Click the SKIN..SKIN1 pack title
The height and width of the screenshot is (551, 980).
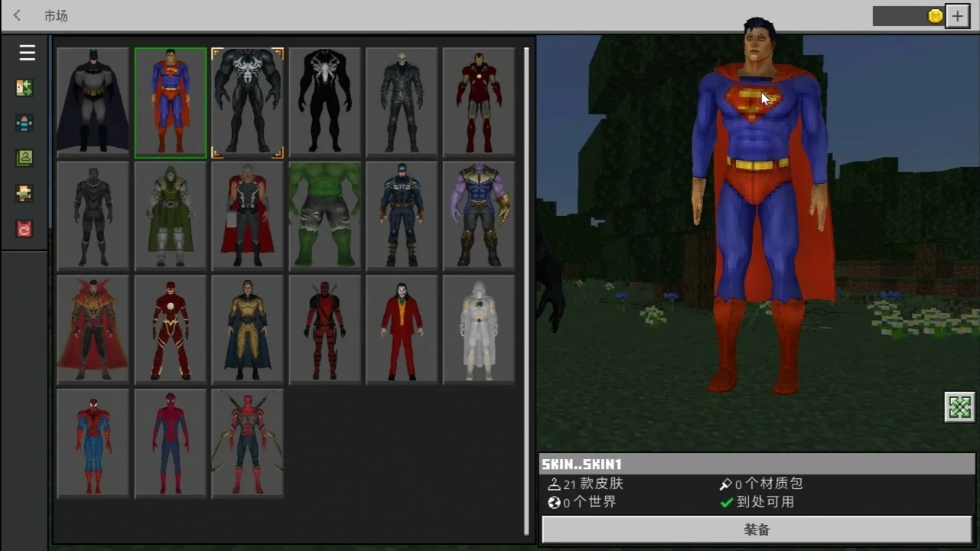pyautogui.click(x=581, y=464)
